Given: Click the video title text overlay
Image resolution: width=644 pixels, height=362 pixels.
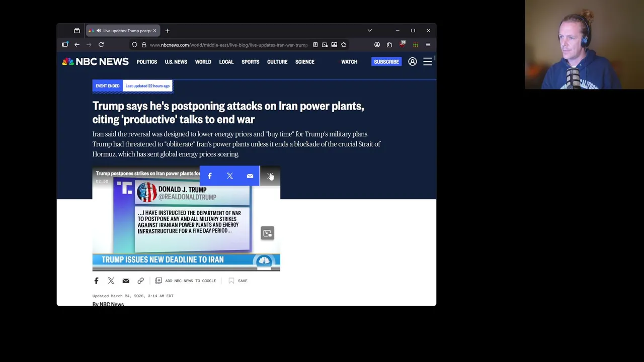Looking at the screenshot, I should 148,173.
